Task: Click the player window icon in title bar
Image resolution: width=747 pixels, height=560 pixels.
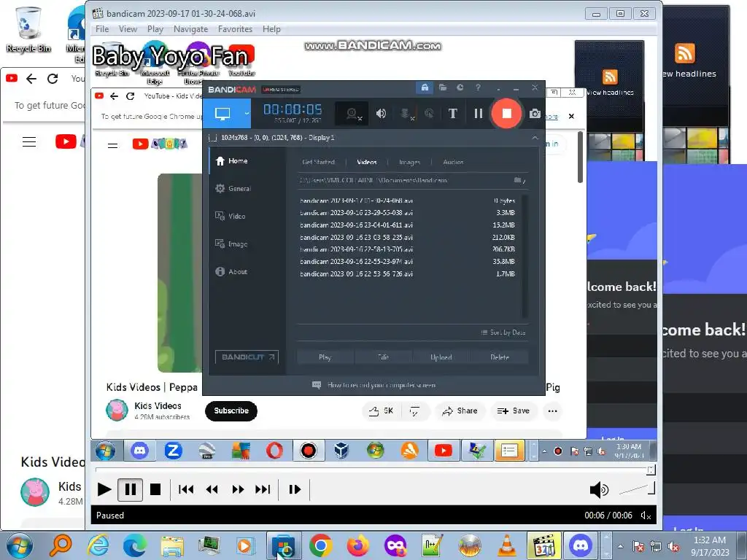Action: click(98, 13)
